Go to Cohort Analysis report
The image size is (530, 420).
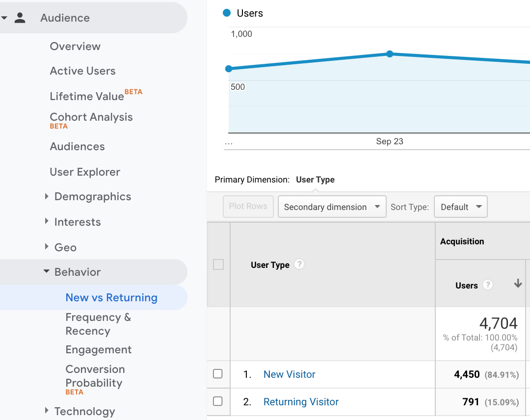(91, 117)
